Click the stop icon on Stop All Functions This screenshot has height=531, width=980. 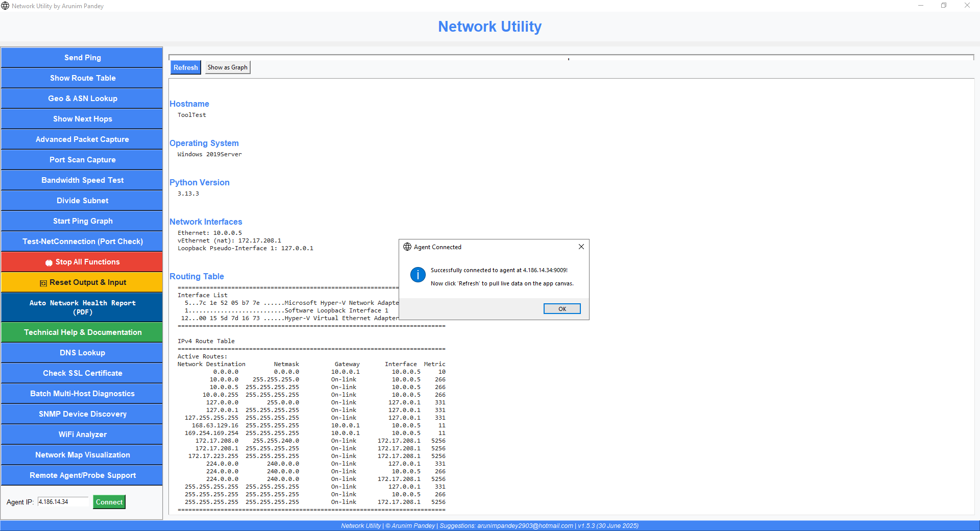tap(48, 262)
